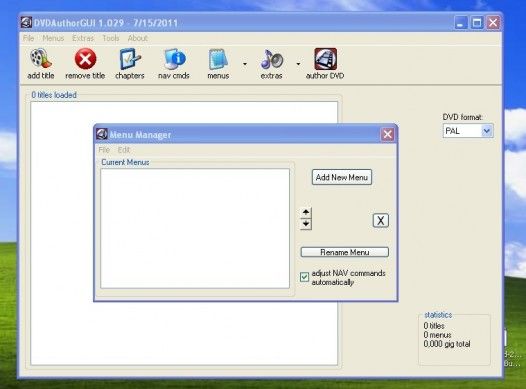
Task: Click the 'DVD format:' label
Action: click(x=463, y=117)
